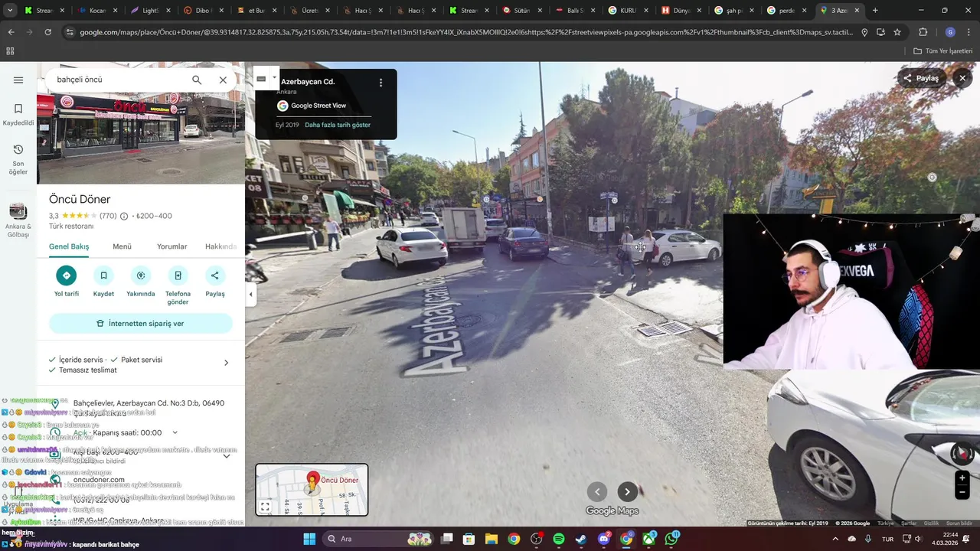The width and height of the screenshot is (980, 551).
Task: Click the Kaydet bookmark icon
Action: 103,275
